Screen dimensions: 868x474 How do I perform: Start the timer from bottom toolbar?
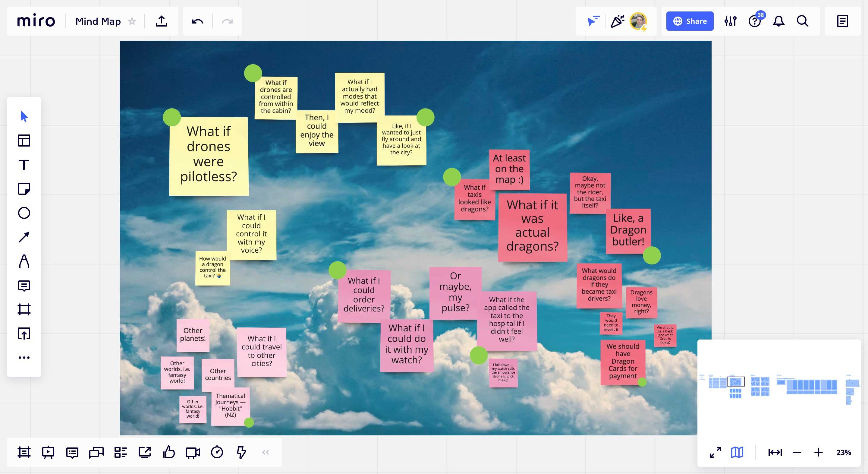click(217, 452)
